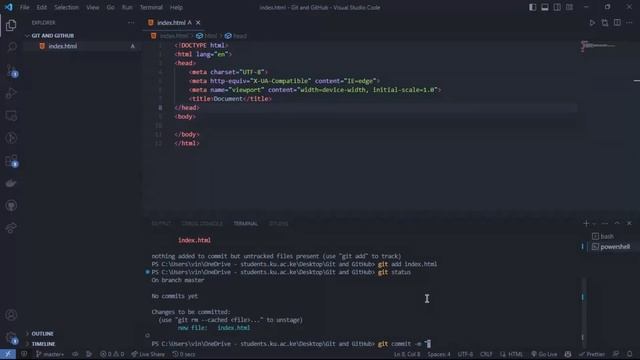Image resolution: width=640 pixels, height=360 pixels.
Task: Open the Docker whale view
Action: 11,183
